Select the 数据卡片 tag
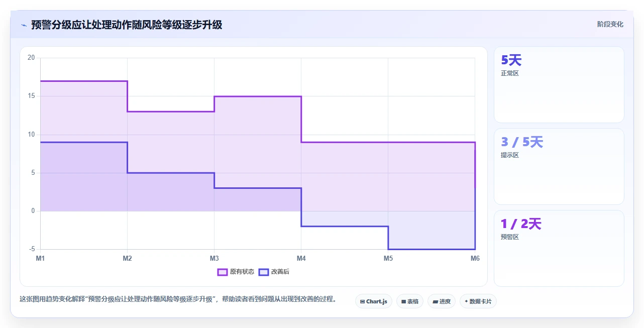The width and height of the screenshot is (644, 328). 478,301
